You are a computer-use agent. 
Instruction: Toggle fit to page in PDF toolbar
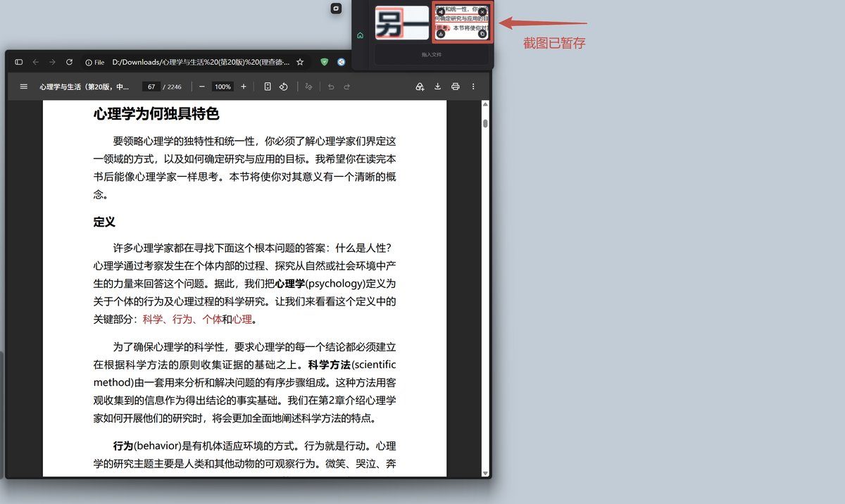click(x=268, y=87)
